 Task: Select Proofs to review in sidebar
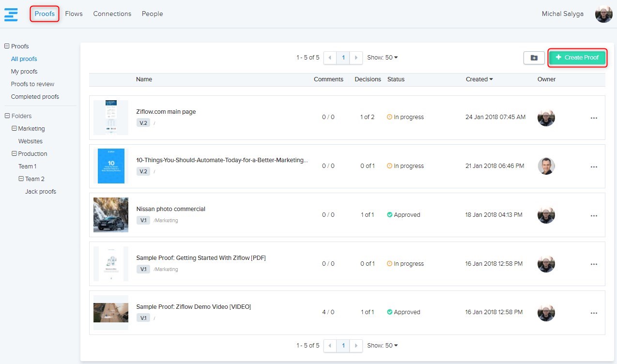(x=32, y=84)
